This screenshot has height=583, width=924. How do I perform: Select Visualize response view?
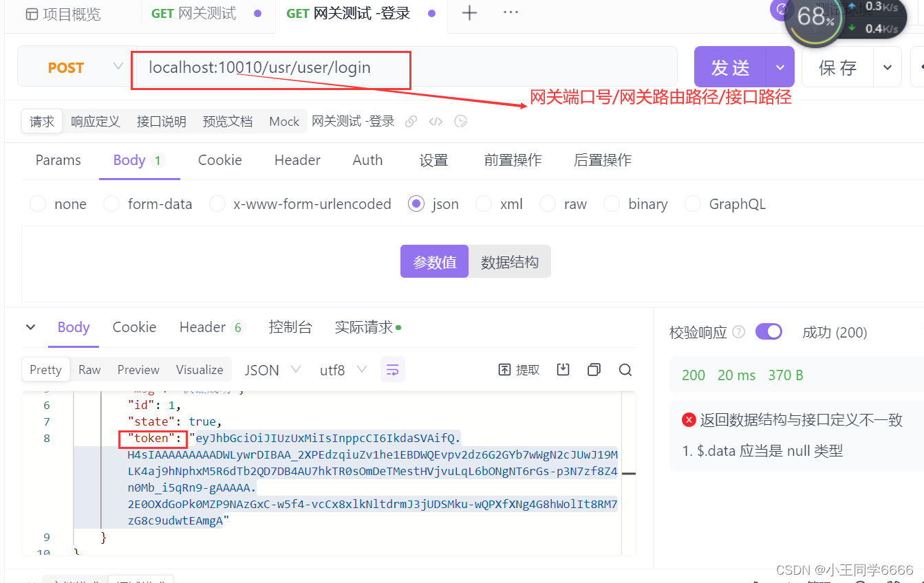[x=200, y=369]
